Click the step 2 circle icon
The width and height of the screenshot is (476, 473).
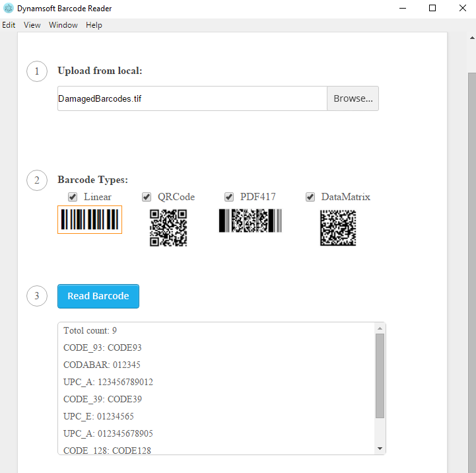37,180
